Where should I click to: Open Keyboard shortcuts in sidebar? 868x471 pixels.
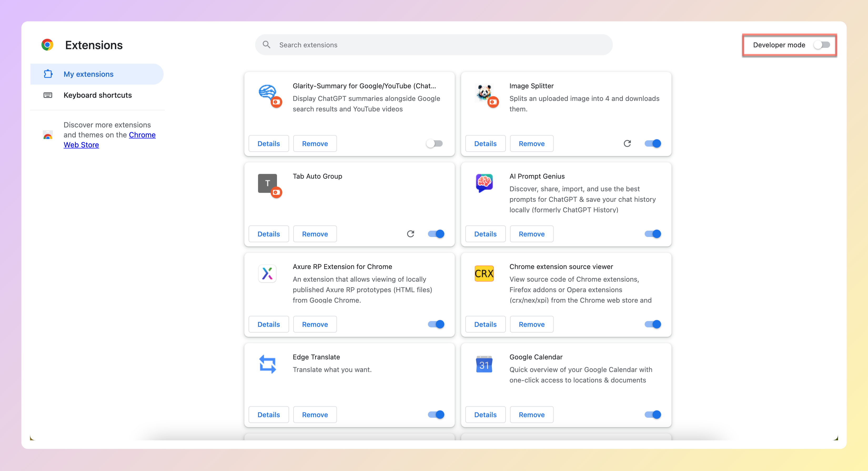point(97,95)
